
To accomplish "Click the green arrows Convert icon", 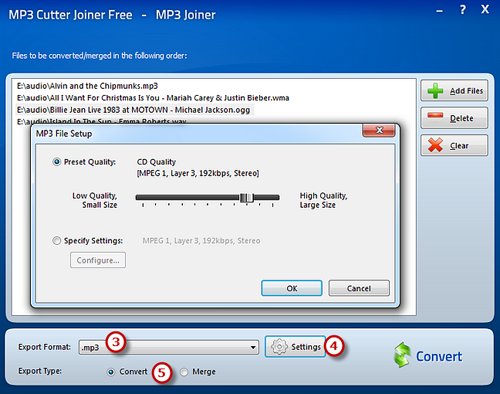I will pos(403,355).
